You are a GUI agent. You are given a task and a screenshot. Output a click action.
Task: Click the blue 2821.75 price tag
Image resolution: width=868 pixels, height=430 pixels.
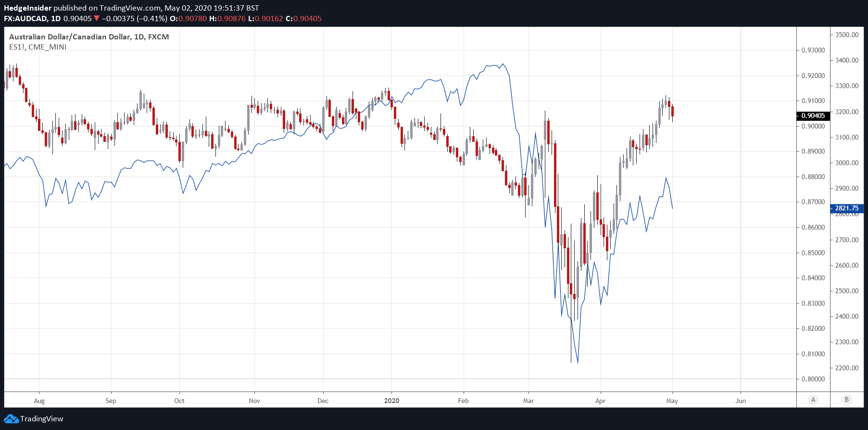click(x=847, y=208)
